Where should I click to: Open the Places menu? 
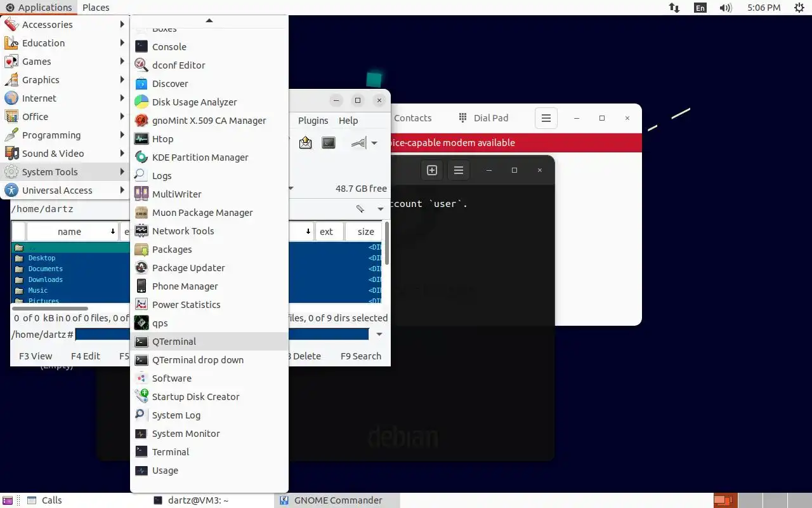(96, 8)
